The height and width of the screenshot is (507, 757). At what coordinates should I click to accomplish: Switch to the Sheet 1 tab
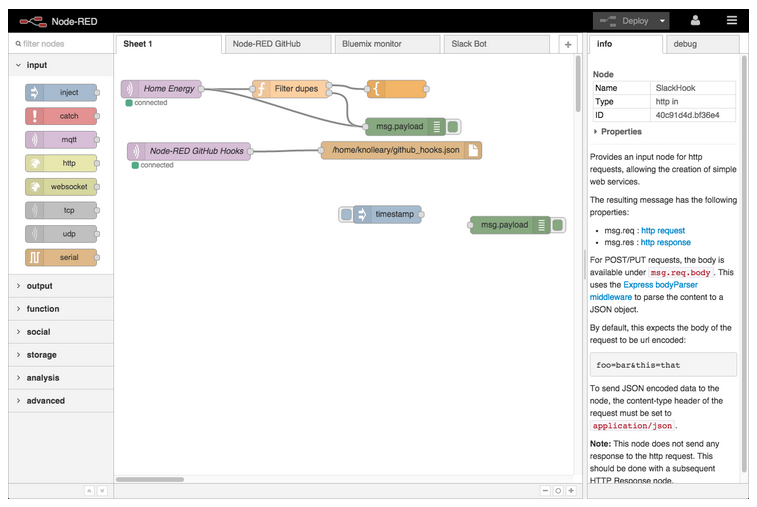(x=168, y=44)
